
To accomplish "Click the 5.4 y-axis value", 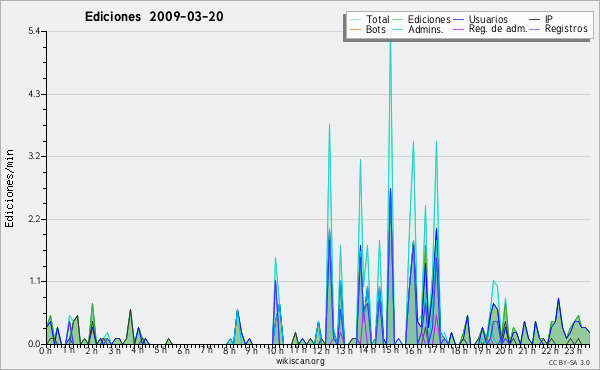I will pos(34,31).
